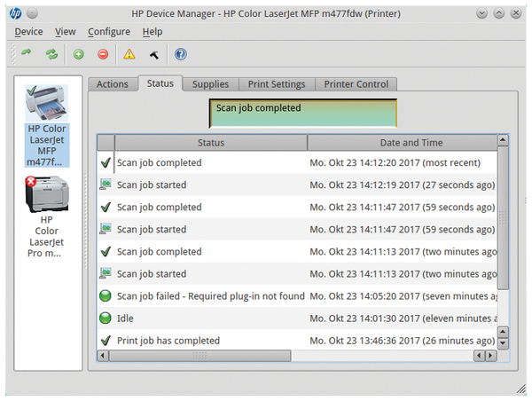Viewport: 532px width, 401px height.
Task: Click checkmark icon beside Print job has completed
Action: click(x=106, y=340)
